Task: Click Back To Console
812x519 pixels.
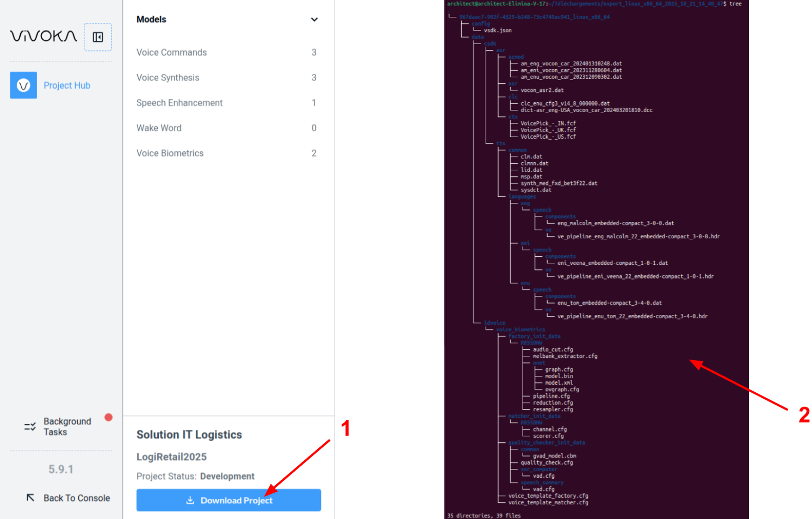Action: click(77, 498)
